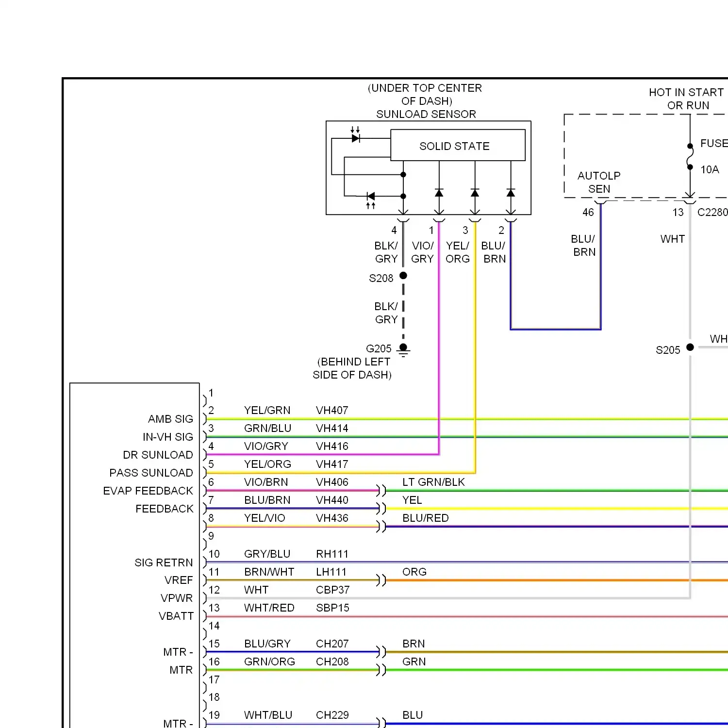
Task: Click the BEHIND LEFT SIDE OF DASH note
Action: pos(352,368)
